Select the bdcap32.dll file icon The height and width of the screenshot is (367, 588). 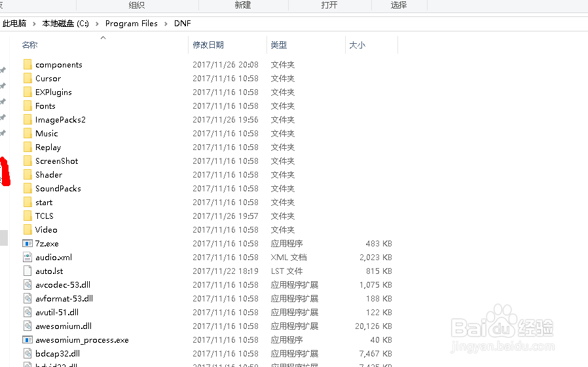(x=28, y=353)
